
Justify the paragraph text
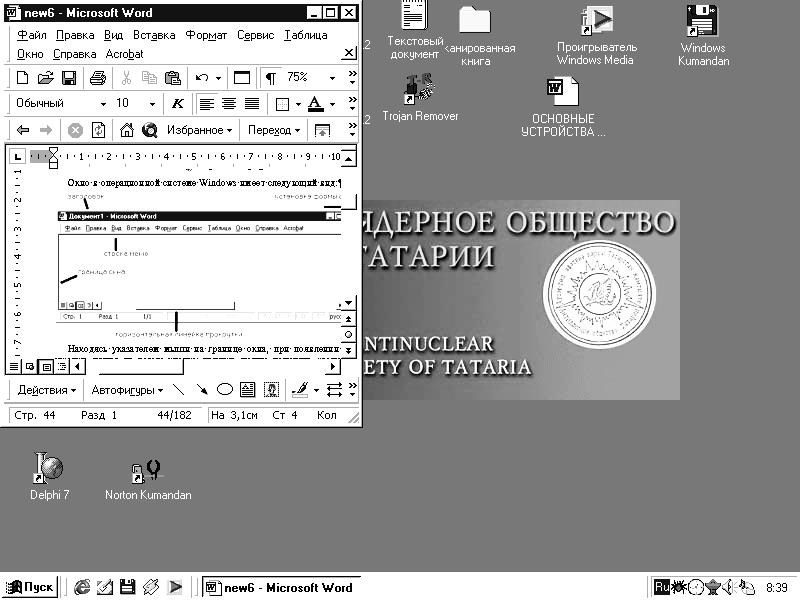tap(252, 104)
